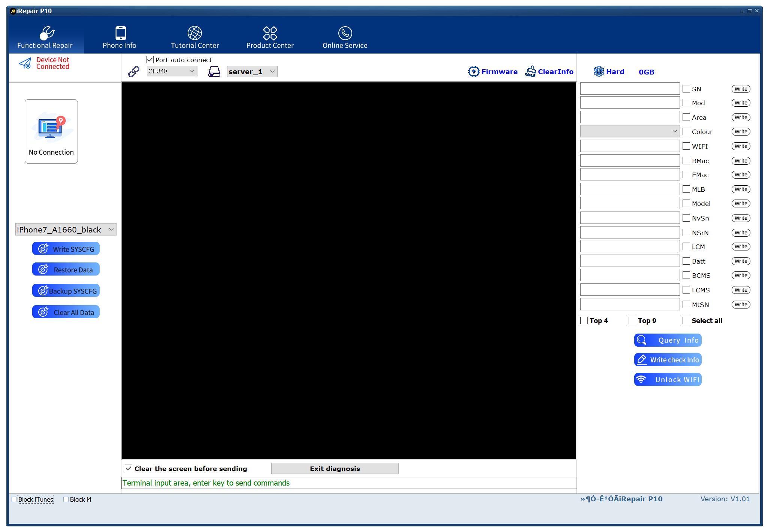The image size is (768, 532).
Task: Click the Unlock WIFI button
Action: click(668, 380)
